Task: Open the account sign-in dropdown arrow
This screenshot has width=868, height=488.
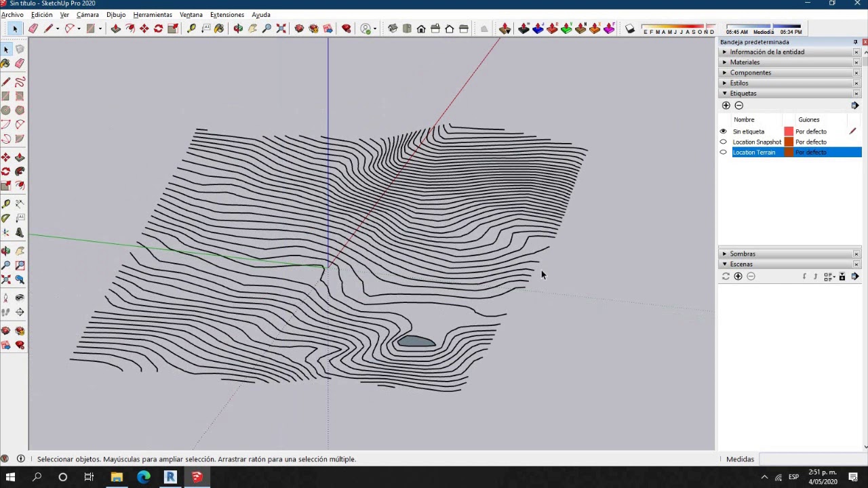Action: (x=376, y=28)
